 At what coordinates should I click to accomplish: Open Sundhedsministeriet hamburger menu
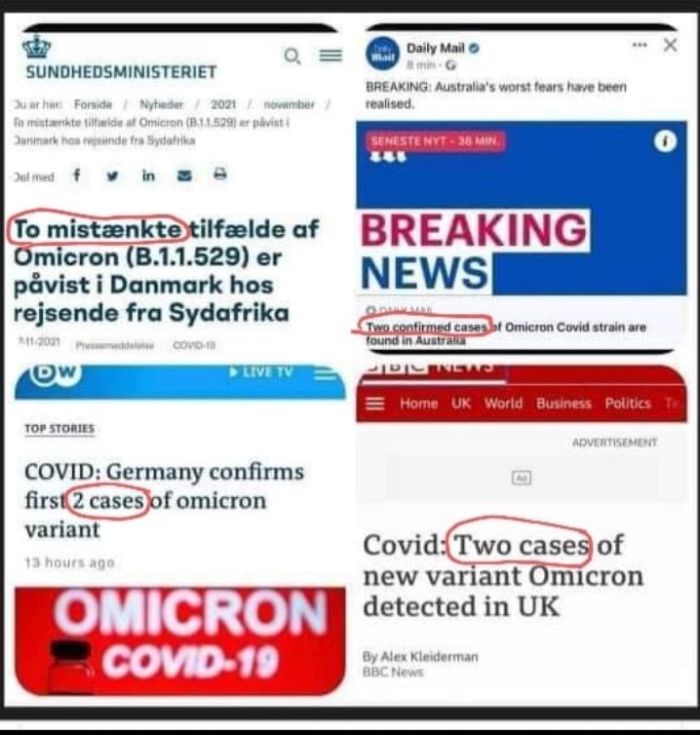tap(331, 56)
